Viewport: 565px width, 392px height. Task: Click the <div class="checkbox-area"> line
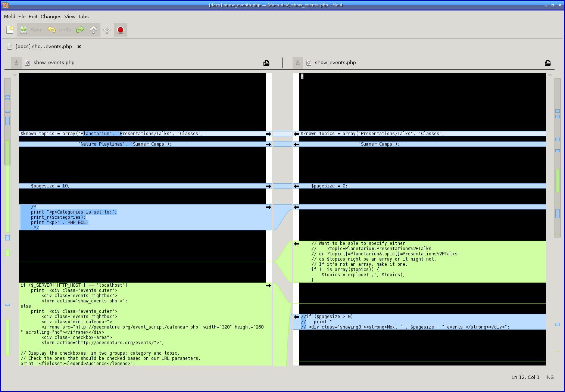tap(77, 337)
